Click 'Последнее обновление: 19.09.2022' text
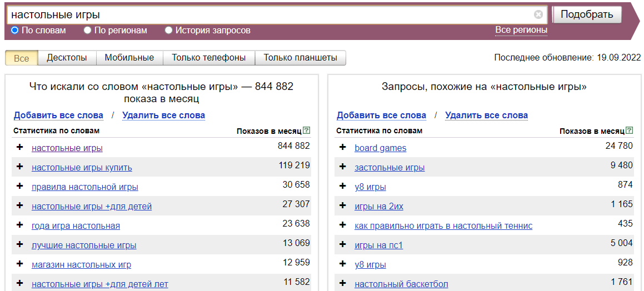Screen dimensions: 644x291 point(568,58)
